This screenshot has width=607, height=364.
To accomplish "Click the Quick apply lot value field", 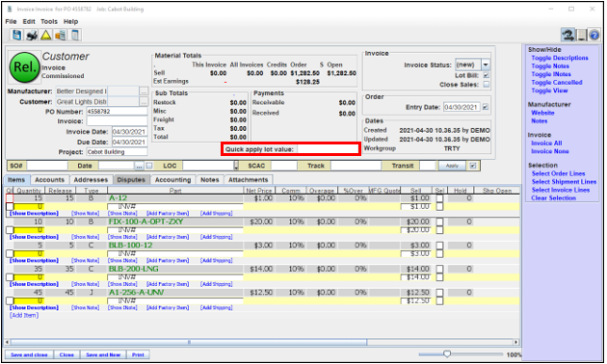I will coord(329,149).
